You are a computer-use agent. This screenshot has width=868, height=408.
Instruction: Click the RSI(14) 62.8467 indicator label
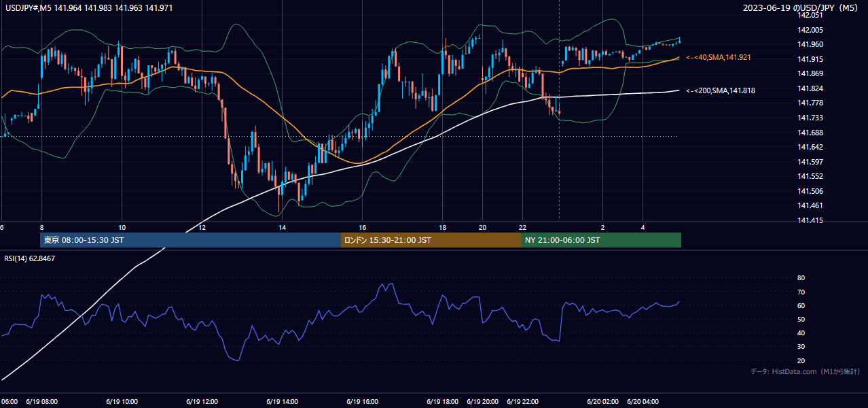(31, 258)
